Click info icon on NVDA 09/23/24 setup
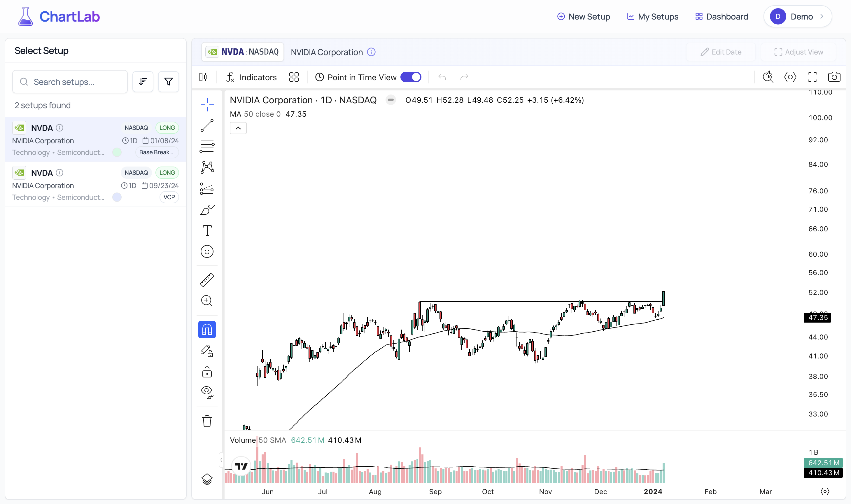The image size is (851, 504). pyautogui.click(x=59, y=173)
